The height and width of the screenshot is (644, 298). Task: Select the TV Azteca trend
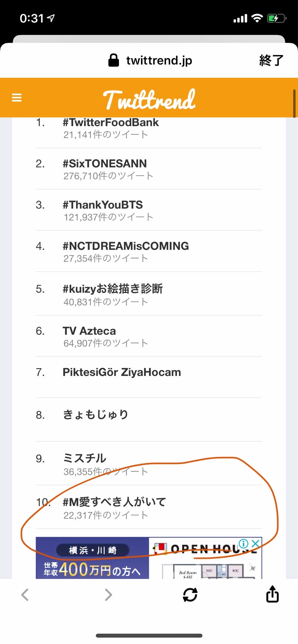(x=89, y=331)
